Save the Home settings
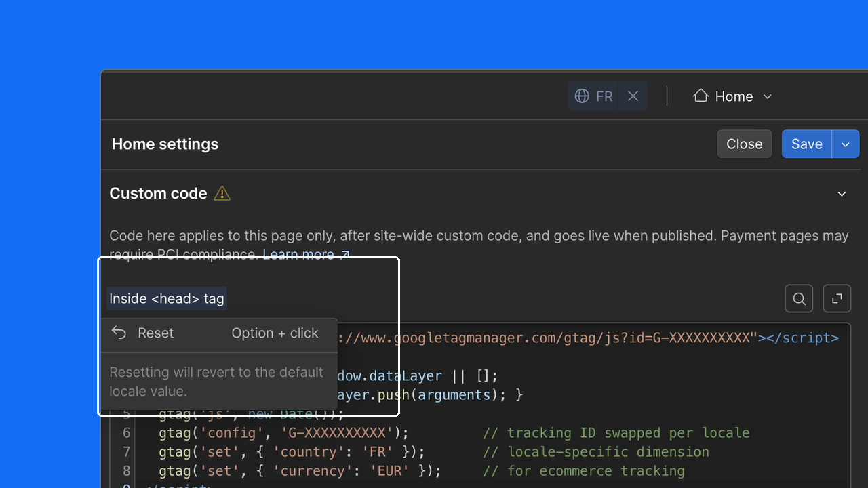868x488 pixels. pos(806,144)
